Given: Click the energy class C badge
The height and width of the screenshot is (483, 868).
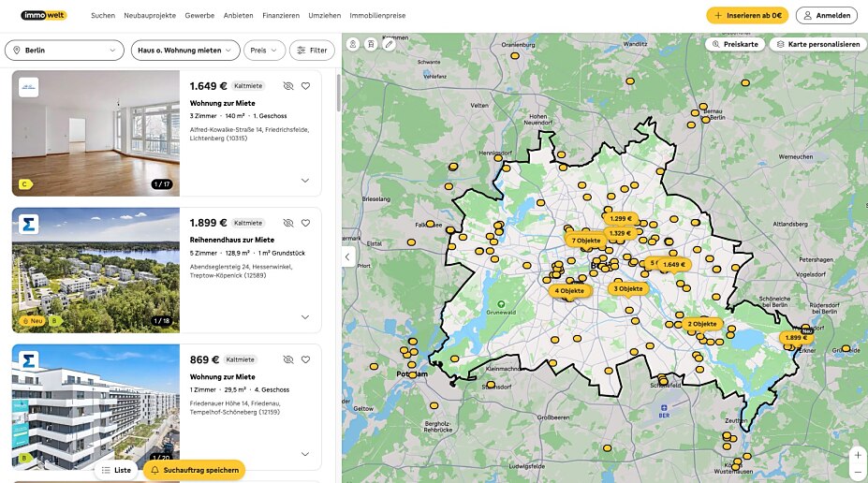Looking at the screenshot, I should coord(25,184).
